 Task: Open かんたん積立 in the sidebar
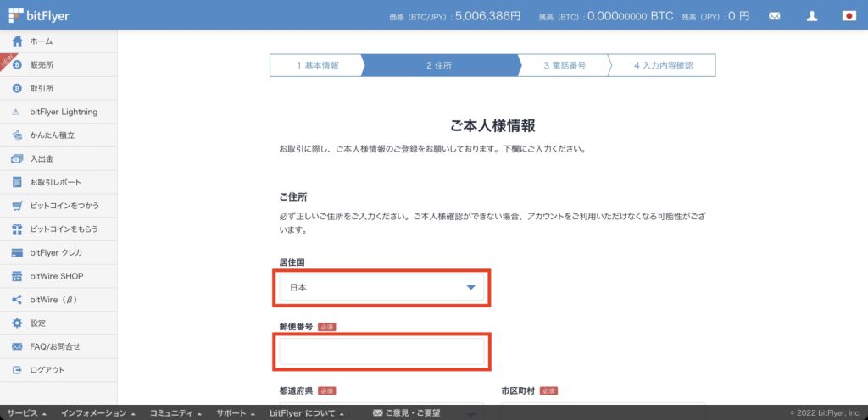tap(58, 135)
